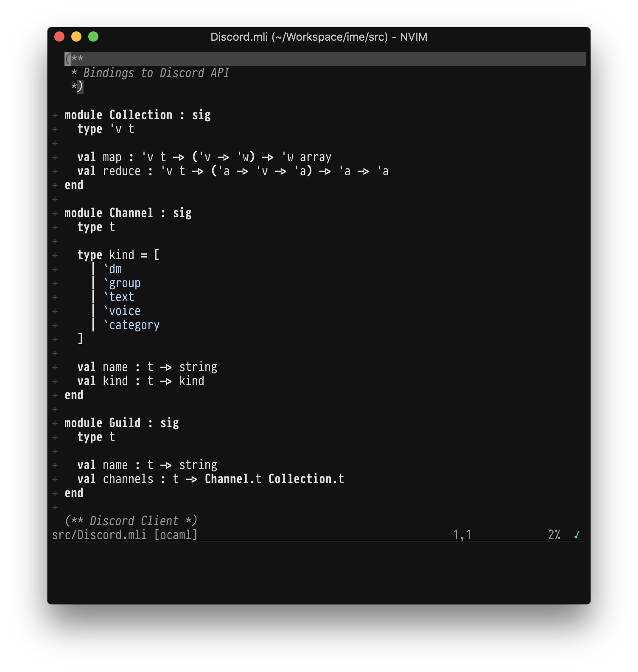Screen dimensions: 638x672
Task: Select the `group variant
Action: tap(122, 283)
